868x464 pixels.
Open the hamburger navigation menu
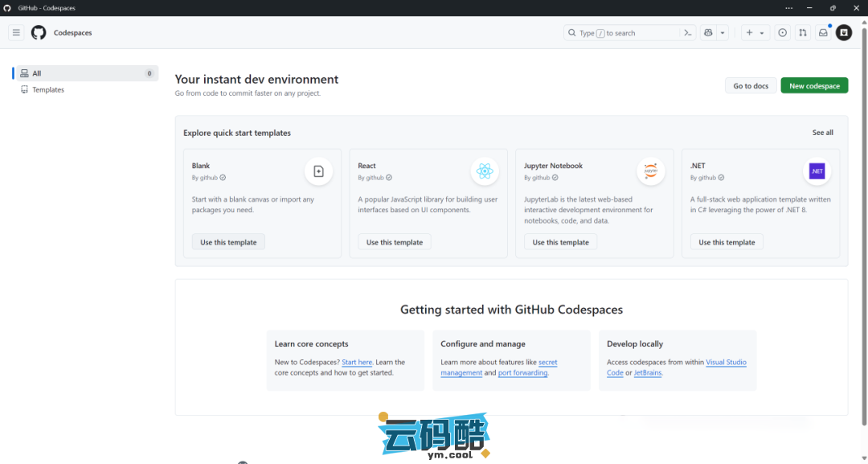(x=16, y=33)
